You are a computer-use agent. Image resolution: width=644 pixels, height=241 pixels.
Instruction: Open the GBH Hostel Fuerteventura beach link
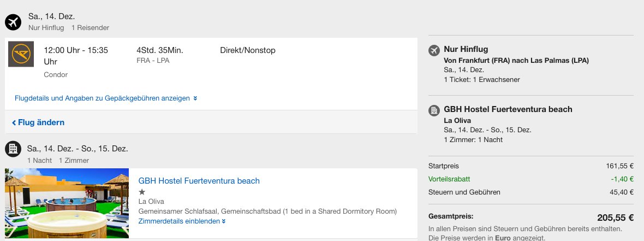coord(199,181)
